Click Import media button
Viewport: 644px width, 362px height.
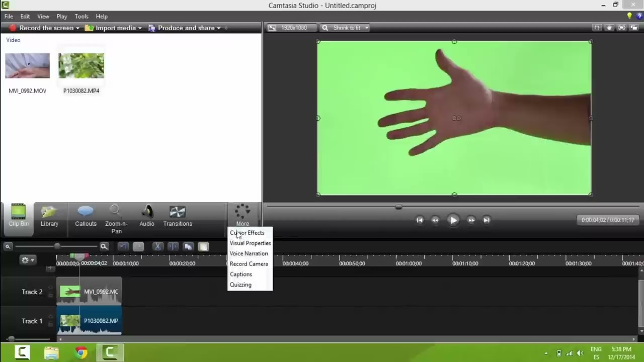click(x=110, y=28)
